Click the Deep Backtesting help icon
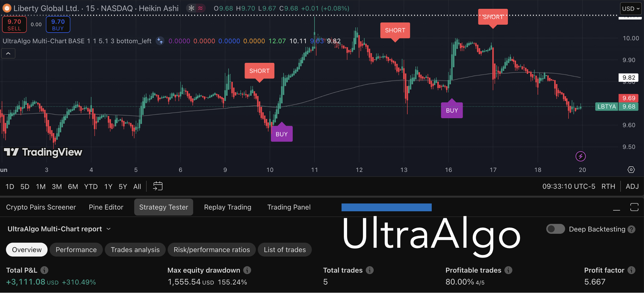This screenshot has height=293, width=644. [x=631, y=229]
